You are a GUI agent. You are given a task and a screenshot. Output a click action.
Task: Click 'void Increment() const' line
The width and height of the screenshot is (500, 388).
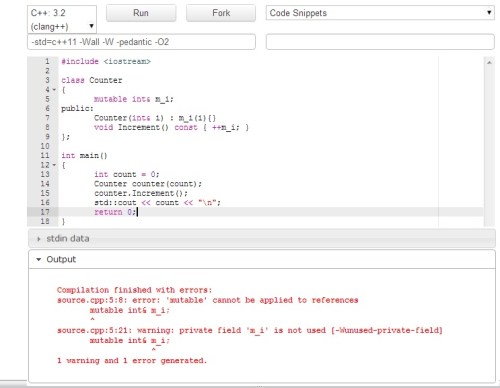[x=171, y=127]
